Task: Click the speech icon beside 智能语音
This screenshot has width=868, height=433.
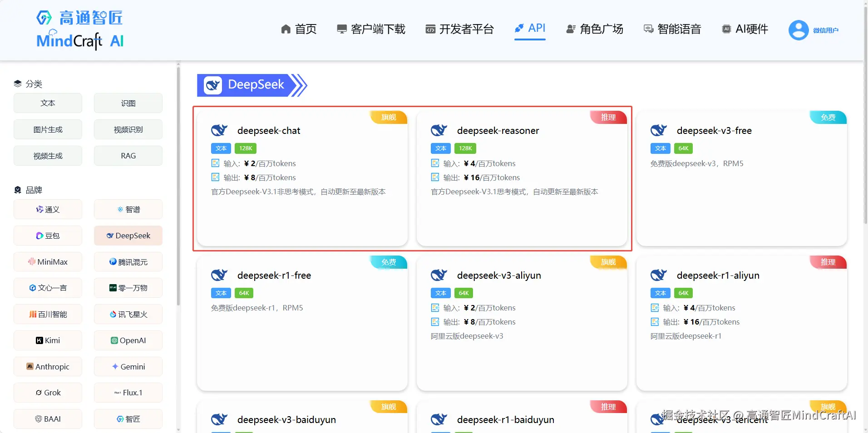Action: 648,29
